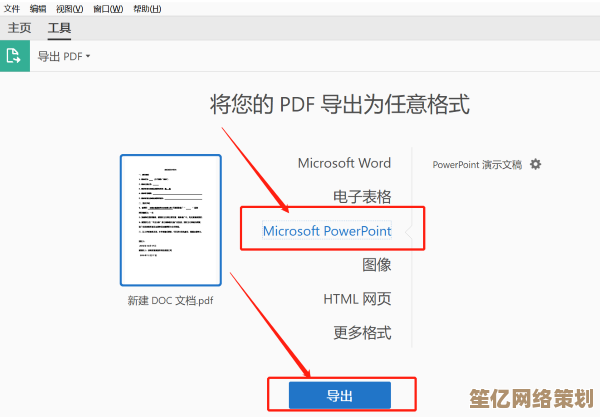The image size is (600, 417).
Task: Open 更多格式 format options
Action: click(x=362, y=333)
